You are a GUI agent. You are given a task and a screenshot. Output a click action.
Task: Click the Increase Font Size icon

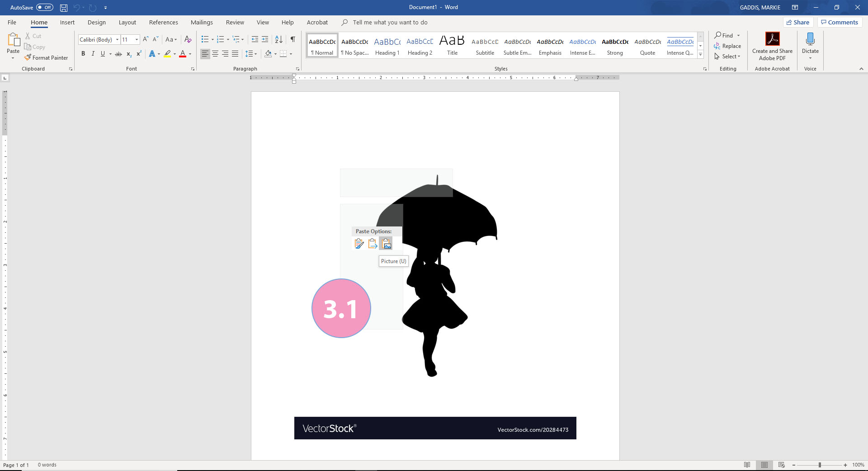[146, 39]
